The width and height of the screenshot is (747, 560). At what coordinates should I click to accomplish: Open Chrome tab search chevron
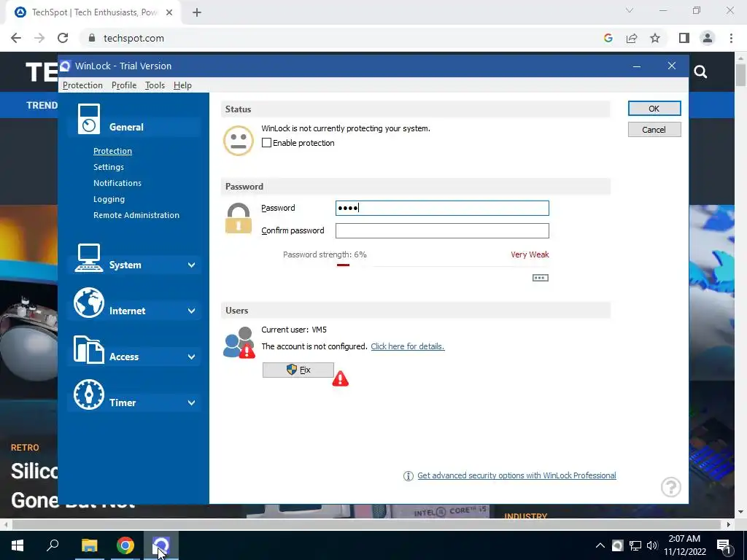(x=630, y=10)
